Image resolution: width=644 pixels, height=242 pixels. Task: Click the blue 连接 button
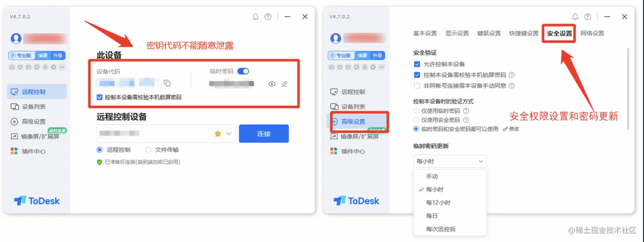click(x=264, y=134)
